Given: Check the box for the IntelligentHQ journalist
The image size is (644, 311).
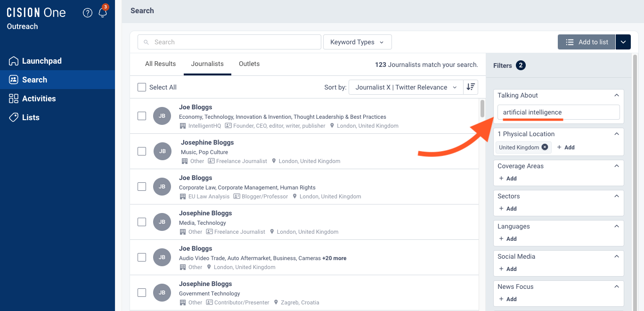Looking at the screenshot, I should pyautogui.click(x=142, y=116).
